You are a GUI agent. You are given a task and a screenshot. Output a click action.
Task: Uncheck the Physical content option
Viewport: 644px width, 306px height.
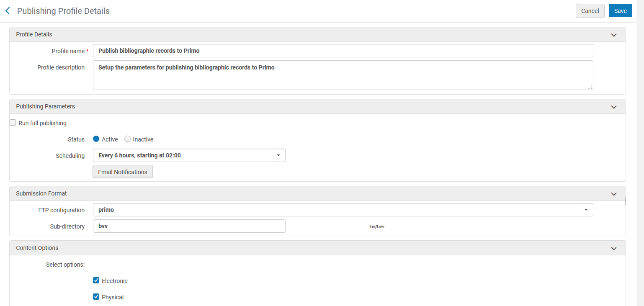point(96,297)
